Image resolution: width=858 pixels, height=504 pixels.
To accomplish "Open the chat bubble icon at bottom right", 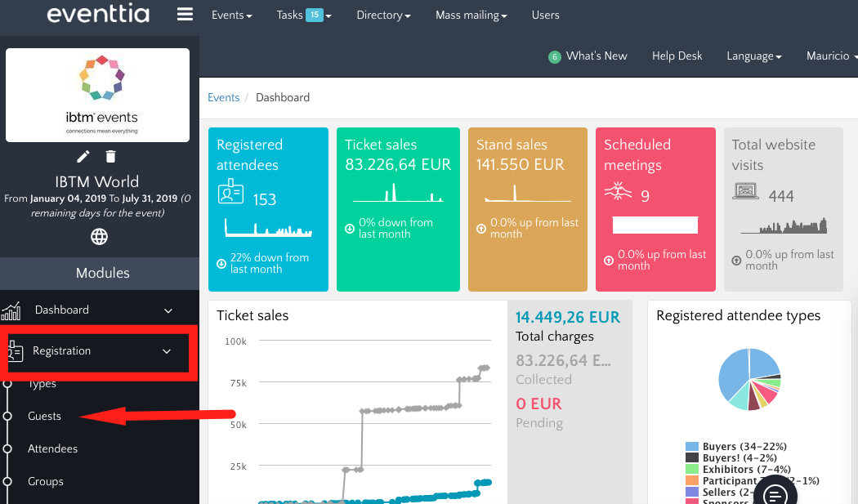I will [x=775, y=495].
